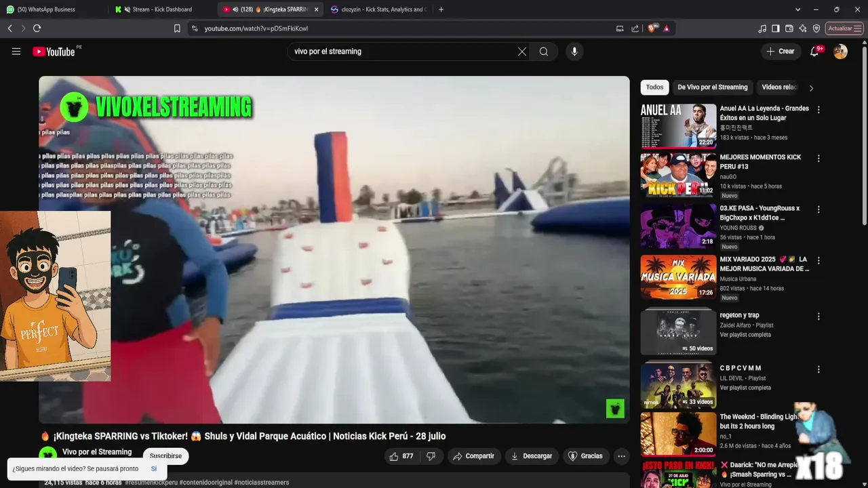
Task: Open Brave Rewards triangle icon
Action: click(667, 28)
